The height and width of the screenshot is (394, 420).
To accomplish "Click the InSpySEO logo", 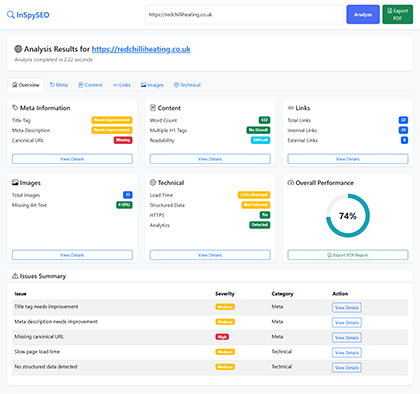I will [28, 15].
